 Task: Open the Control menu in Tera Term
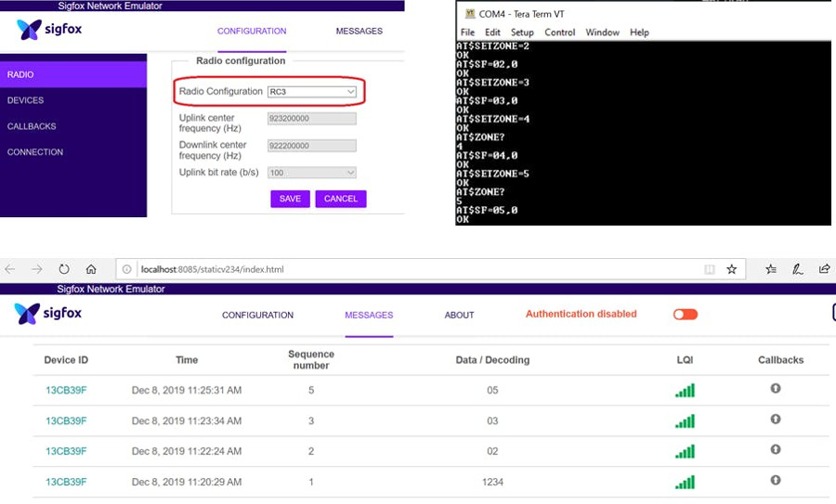[560, 32]
